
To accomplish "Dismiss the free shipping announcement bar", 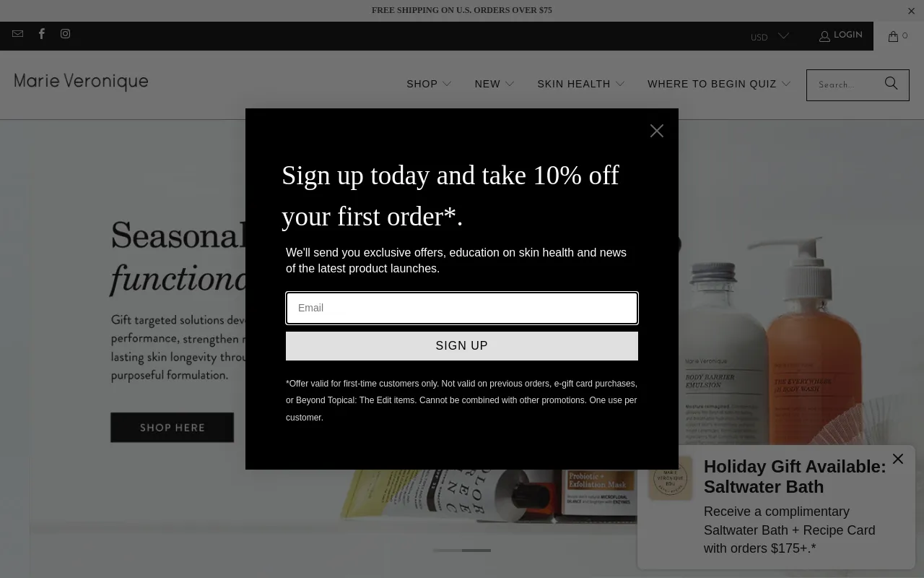I will pos(911,11).
